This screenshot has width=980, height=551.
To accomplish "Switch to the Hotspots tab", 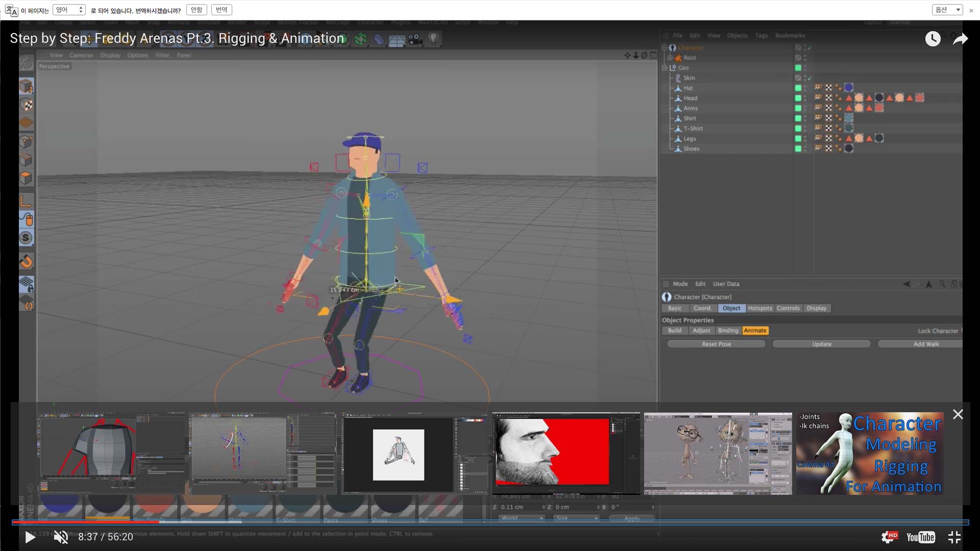I will click(x=759, y=308).
